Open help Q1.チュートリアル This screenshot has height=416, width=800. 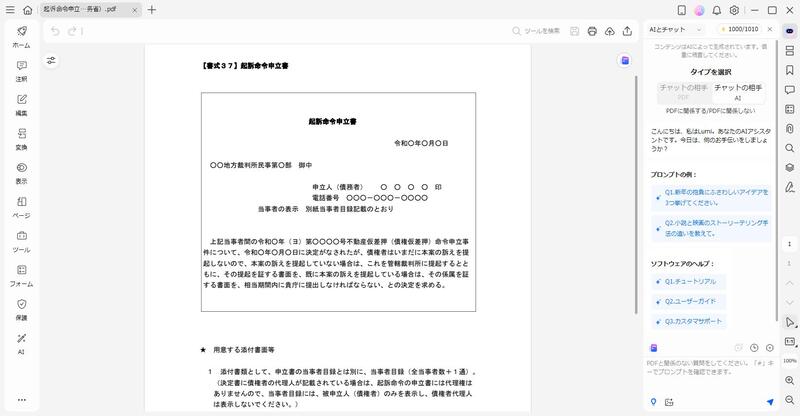click(x=688, y=281)
